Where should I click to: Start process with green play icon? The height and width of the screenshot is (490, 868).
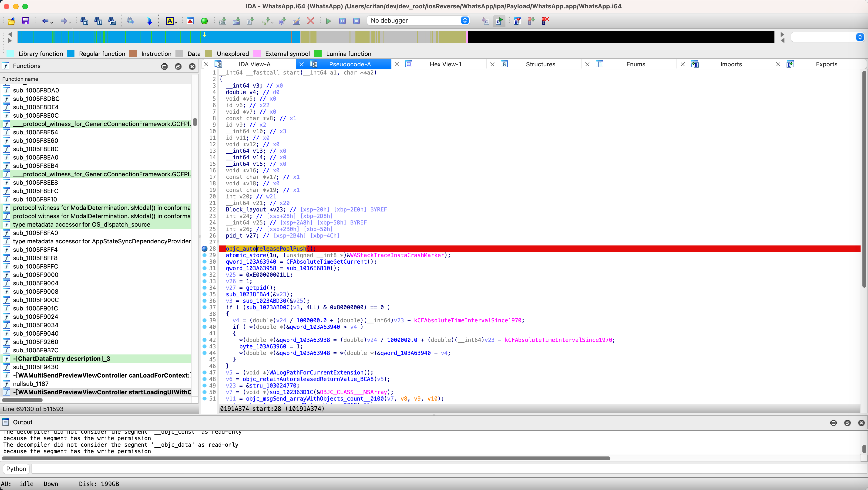tap(329, 21)
